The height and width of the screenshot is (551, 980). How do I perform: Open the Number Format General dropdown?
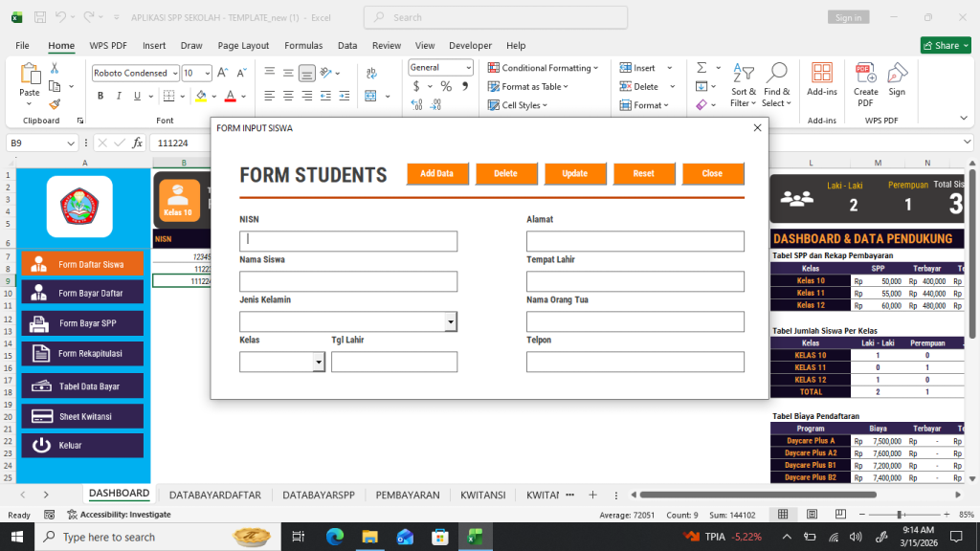[x=468, y=68]
